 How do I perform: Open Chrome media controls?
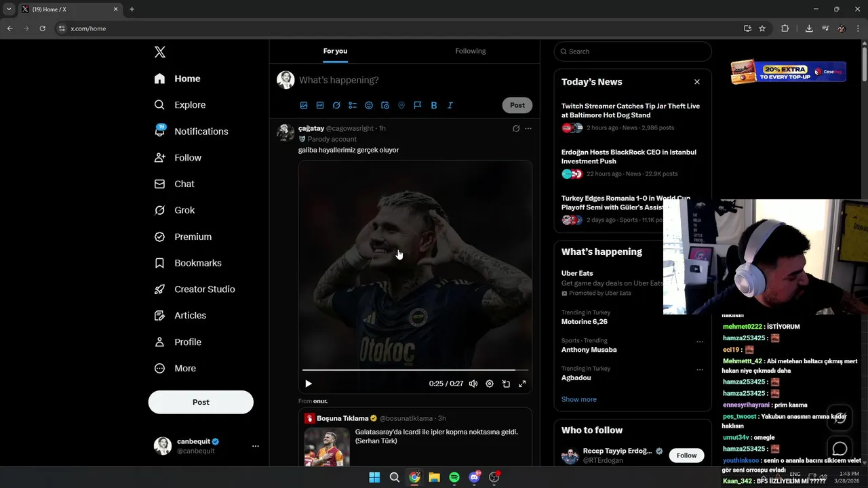pyautogui.click(x=825, y=28)
